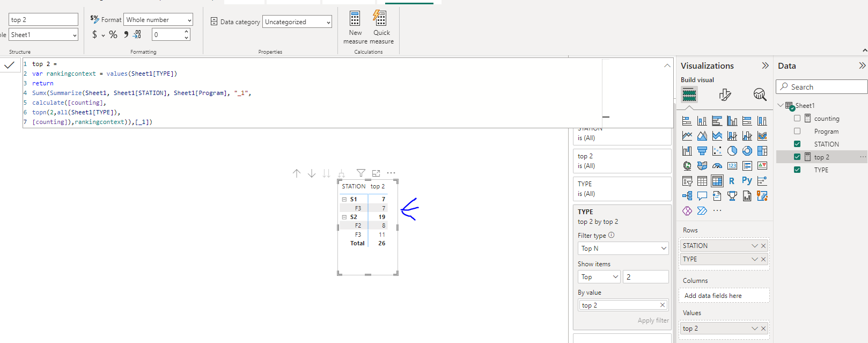Choose the R script visual
The height and width of the screenshot is (343, 868).
(x=732, y=181)
